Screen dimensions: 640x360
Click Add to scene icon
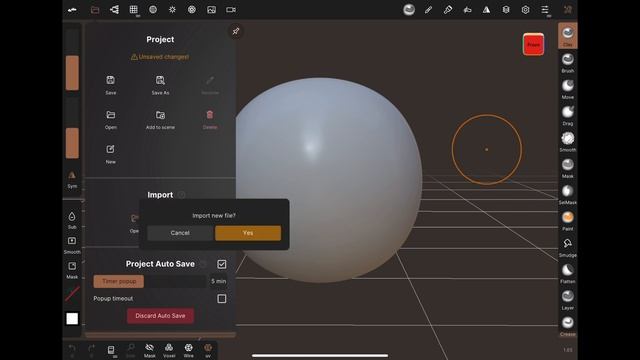(160, 115)
